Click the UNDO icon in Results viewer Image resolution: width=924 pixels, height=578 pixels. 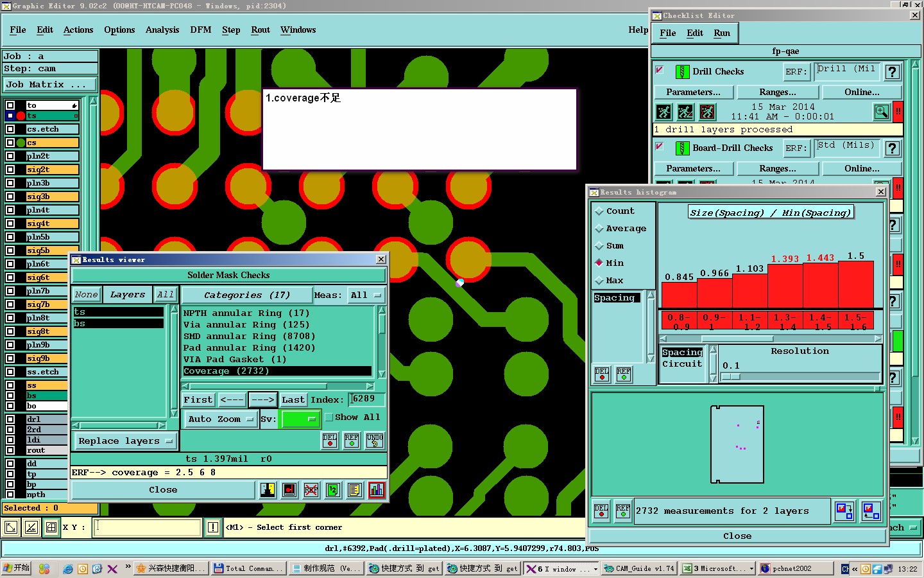point(375,441)
